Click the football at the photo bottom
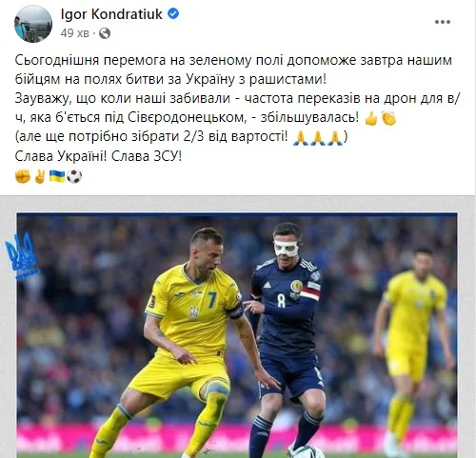476x458 pixels. tap(307, 451)
